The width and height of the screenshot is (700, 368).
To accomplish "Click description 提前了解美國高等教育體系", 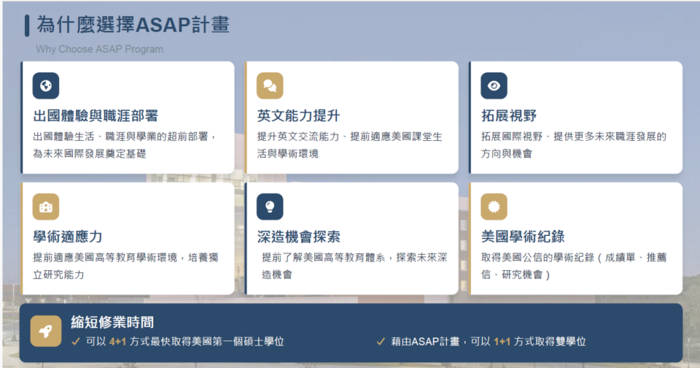I will point(354,266).
